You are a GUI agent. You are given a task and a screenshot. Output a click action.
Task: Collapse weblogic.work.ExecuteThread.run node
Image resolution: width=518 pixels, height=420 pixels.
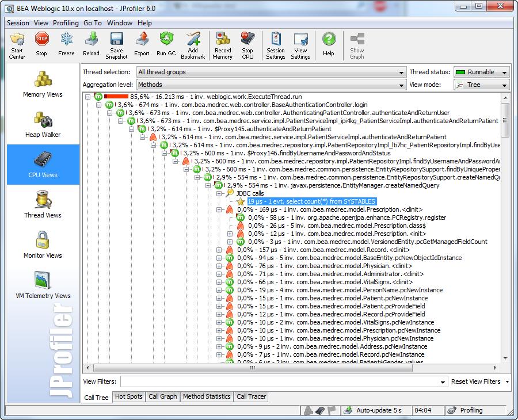(x=87, y=97)
